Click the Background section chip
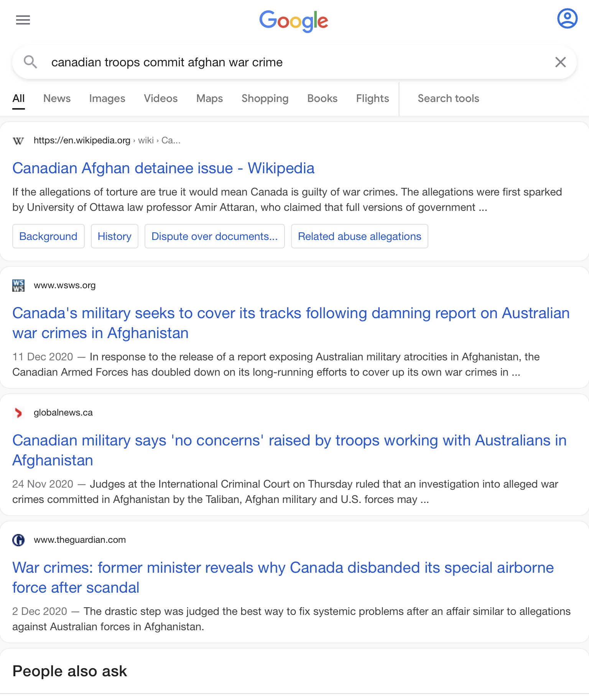 pos(48,237)
